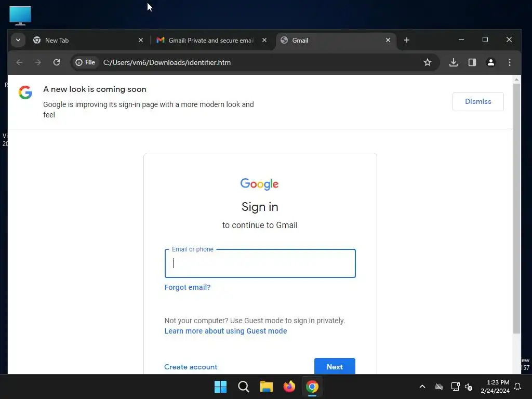Close the Gmail: Private and secure tab
532x399 pixels.
[264, 40]
